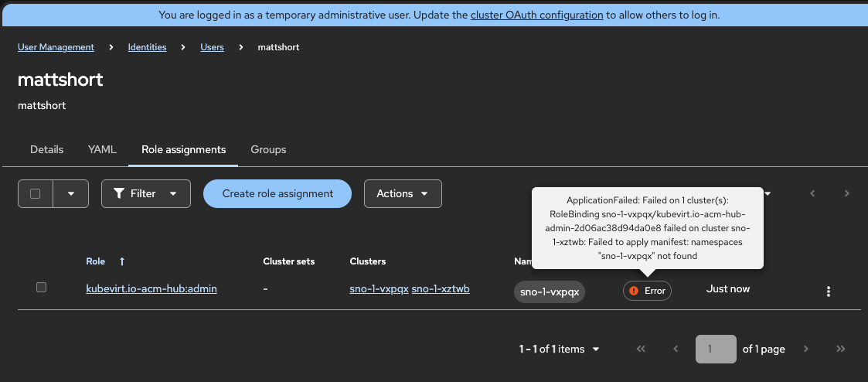868x382 pixels.
Task: Sort by Role column arrow
Action: click(122, 261)
